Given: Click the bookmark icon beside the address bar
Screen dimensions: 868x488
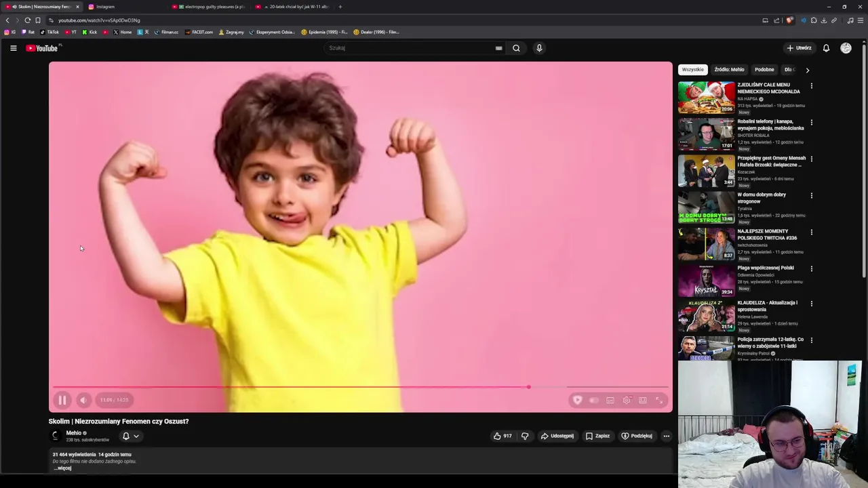Looking at the screenshot, I should click(x=37, y=20).
